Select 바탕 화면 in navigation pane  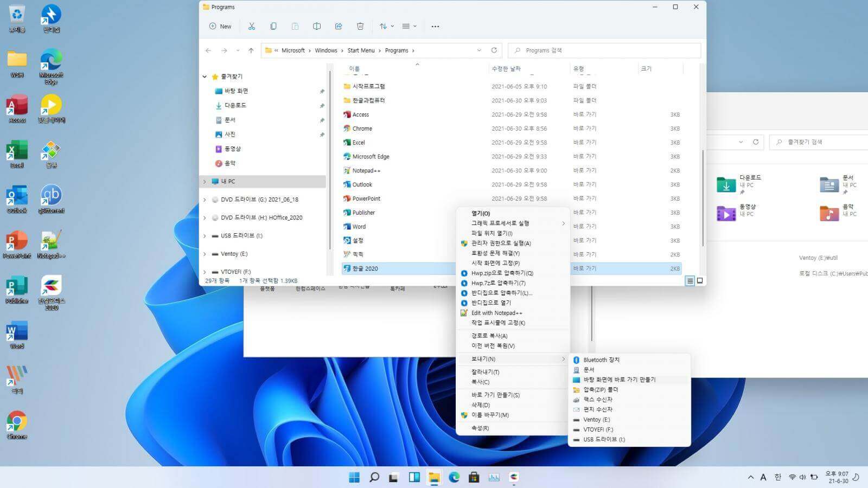pyautogui.click(x=236, y=91)
